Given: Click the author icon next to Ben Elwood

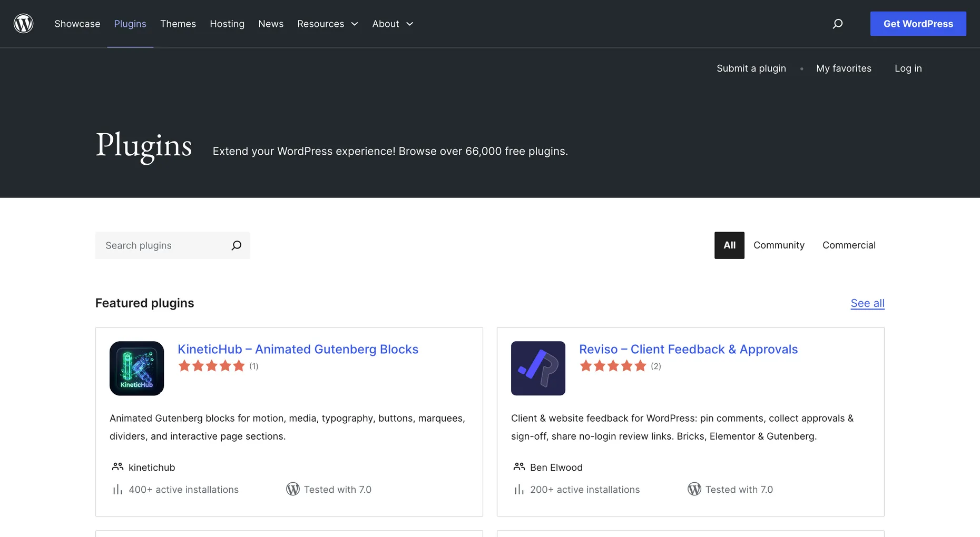Looking at the screenshot, I should (519, 467).
